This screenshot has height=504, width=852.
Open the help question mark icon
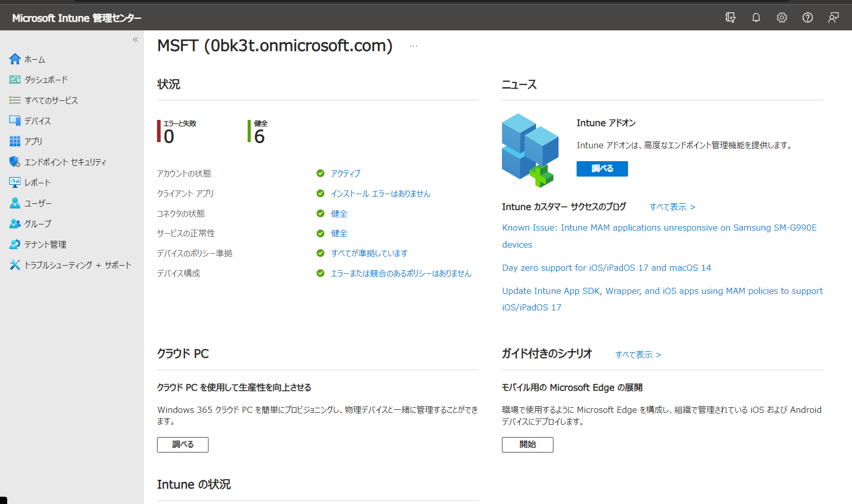(807, 18)
